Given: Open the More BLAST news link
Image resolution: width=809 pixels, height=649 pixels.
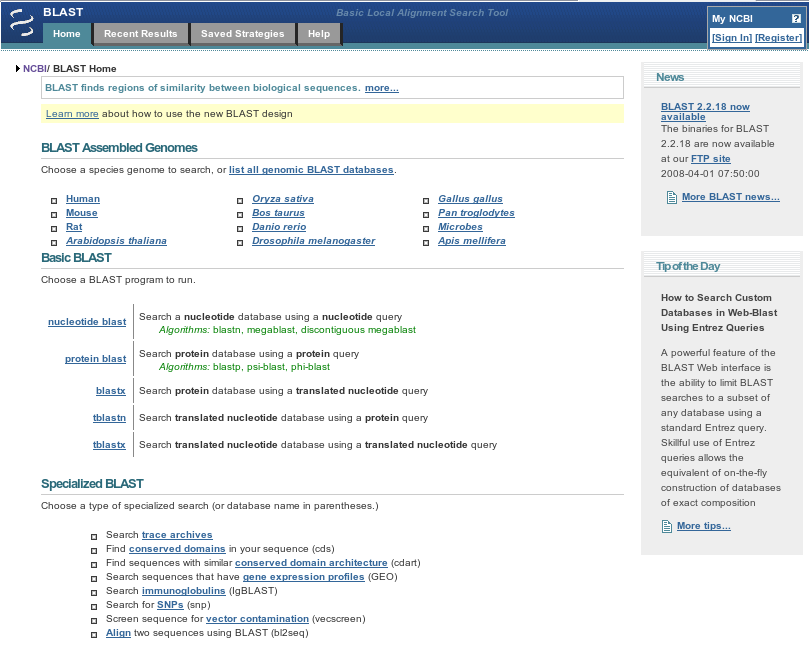Looking at the screenshot, I should pyautogui.click(x=731, y=197).
